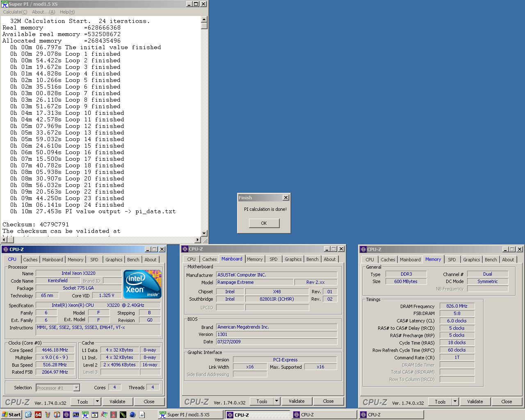Expand Tools dropdown arrow in Xeon X3220 CPU-Z window

point(97,402)
